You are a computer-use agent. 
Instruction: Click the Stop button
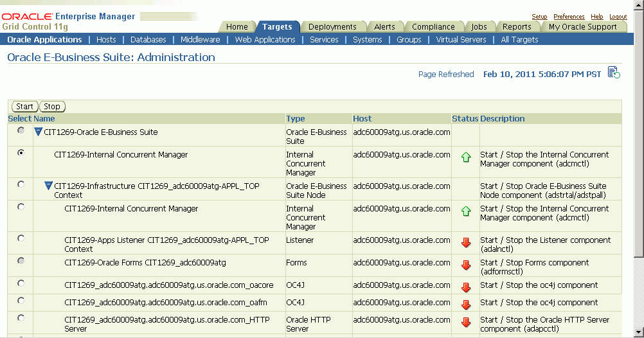point(52,107)
